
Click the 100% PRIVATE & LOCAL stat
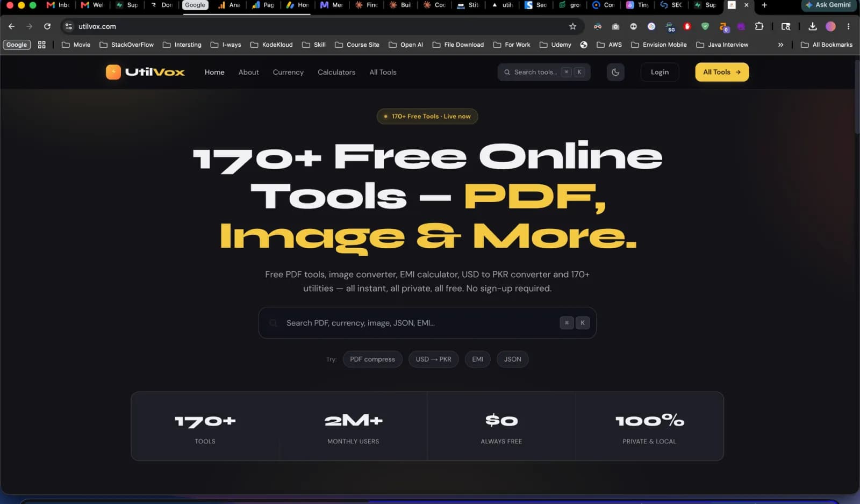(649, 427)
